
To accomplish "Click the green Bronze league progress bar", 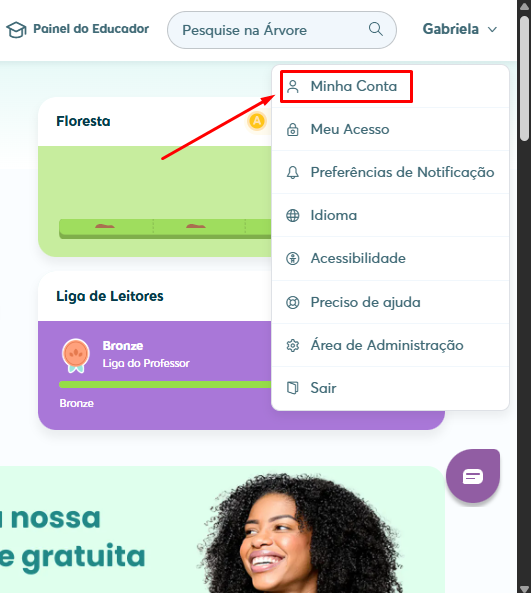I will pyautogui.click(x=165, y=385).
